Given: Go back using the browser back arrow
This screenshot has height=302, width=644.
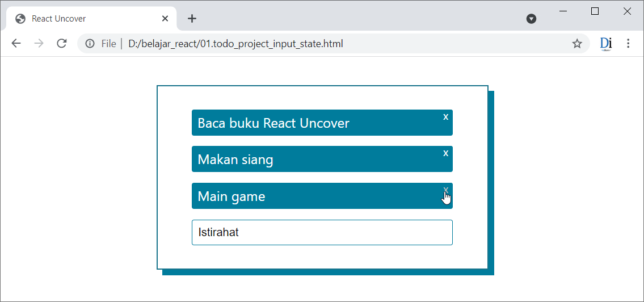Looking at the screenshot, I should (16, 44).
